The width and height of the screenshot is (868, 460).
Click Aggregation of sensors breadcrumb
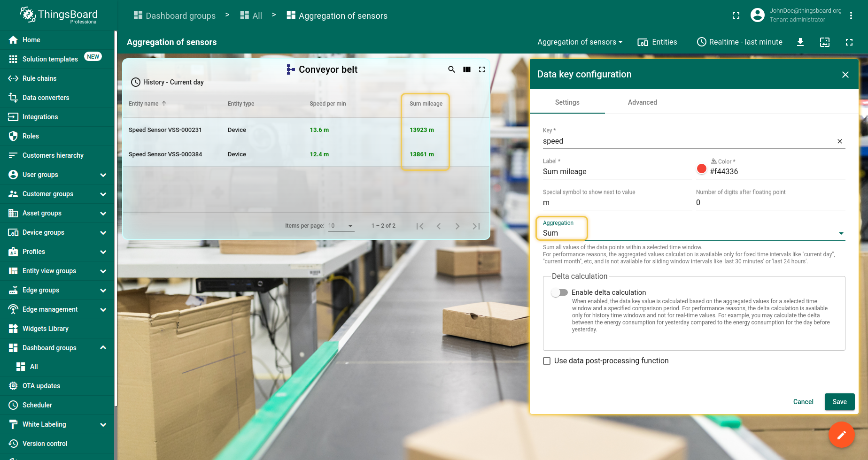(337, 15)
